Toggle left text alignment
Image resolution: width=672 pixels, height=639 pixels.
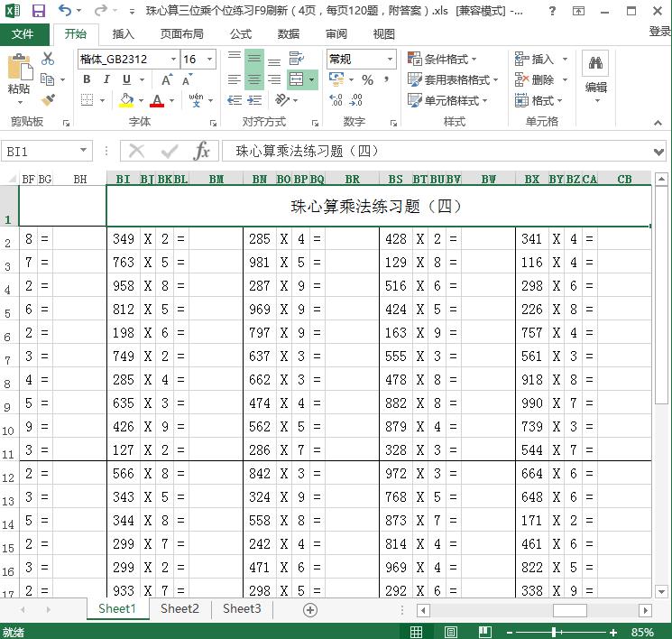tap(234, 79)
